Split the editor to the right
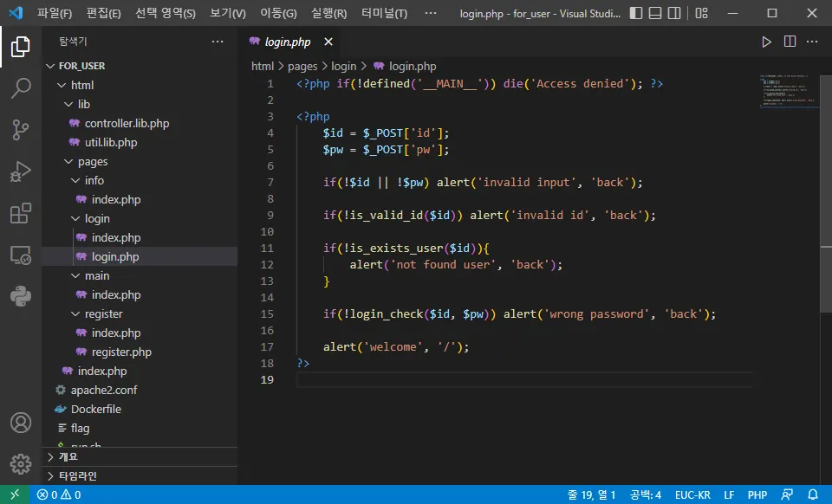 pos(790,42)
